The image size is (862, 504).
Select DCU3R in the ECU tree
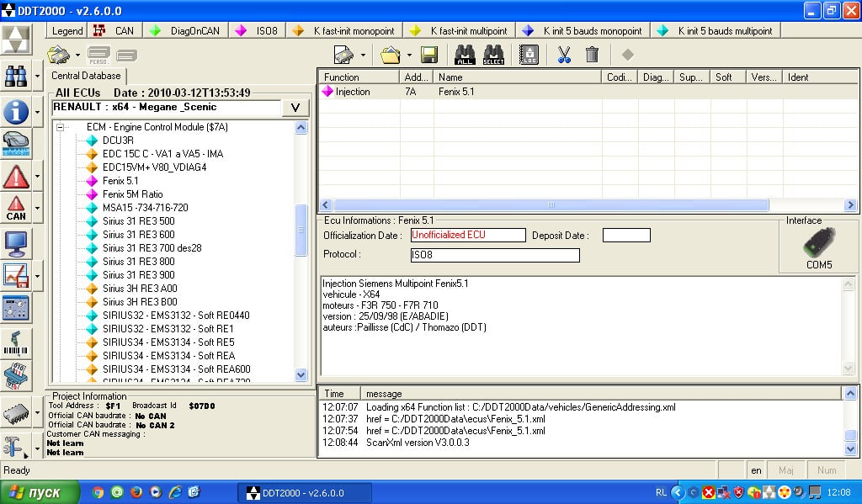[118, 141]
